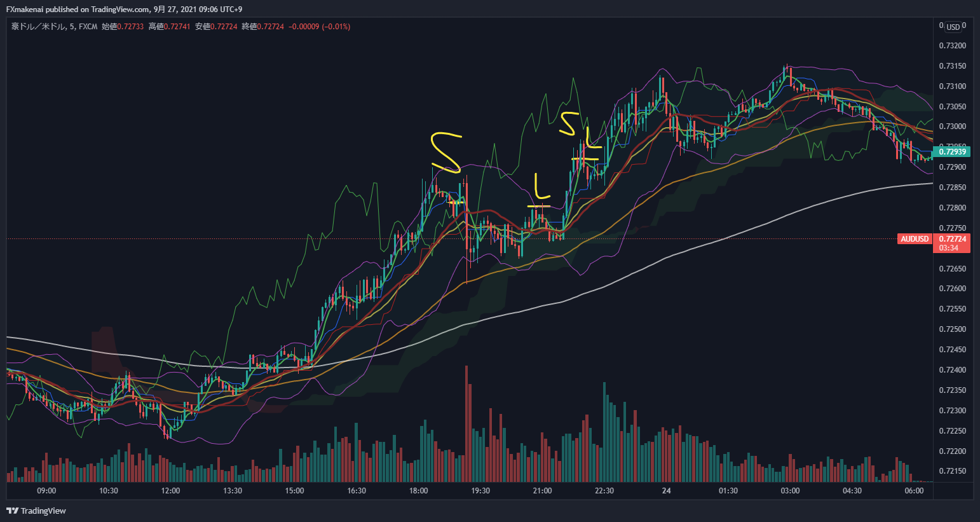Click the 0.72900 price axis label

tap(952, 167)
